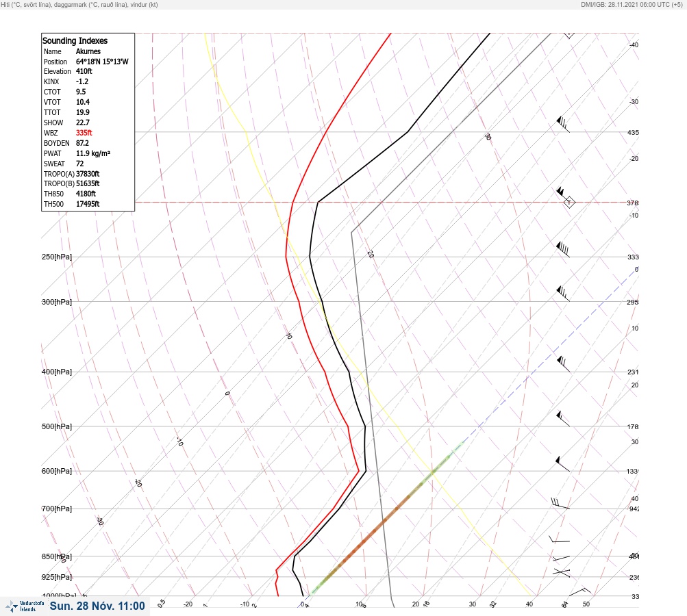
Task: Click the '435' height label on right edge
Action: coord(633,132)
